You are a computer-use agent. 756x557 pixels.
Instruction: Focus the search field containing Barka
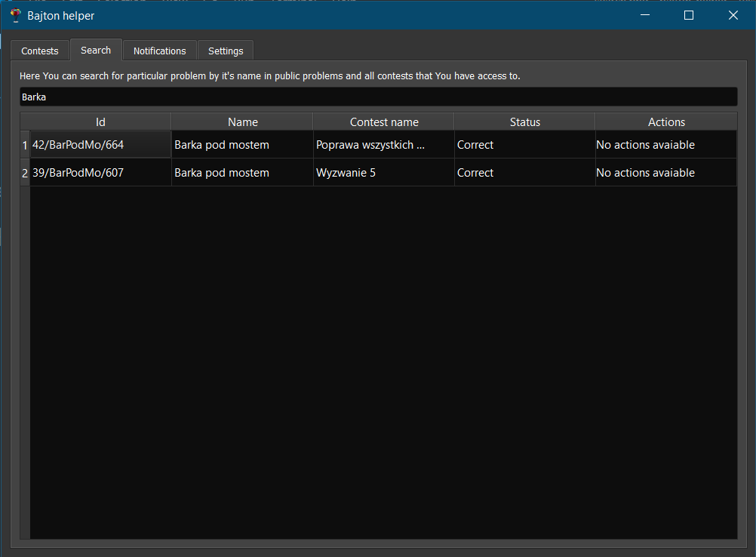coord(379,97)
